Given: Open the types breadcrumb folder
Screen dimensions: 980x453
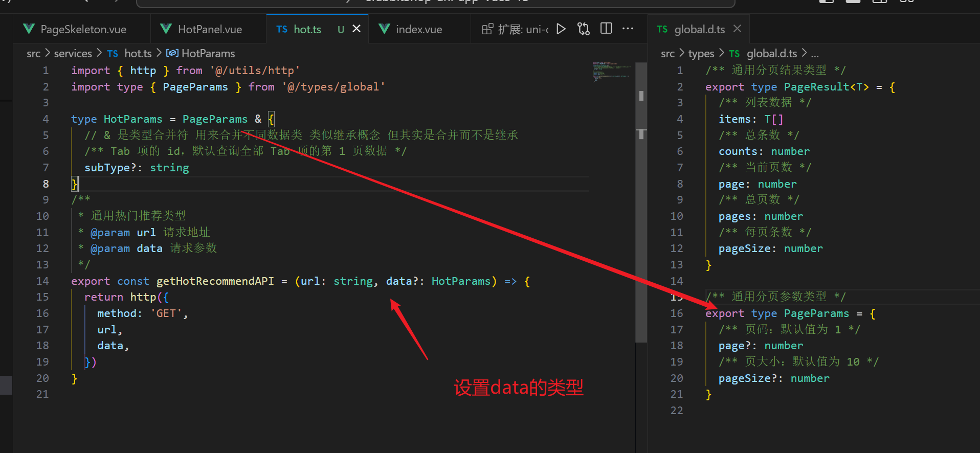Looking at the screenshot, I should pyautogui.click(x=701, y=54).
